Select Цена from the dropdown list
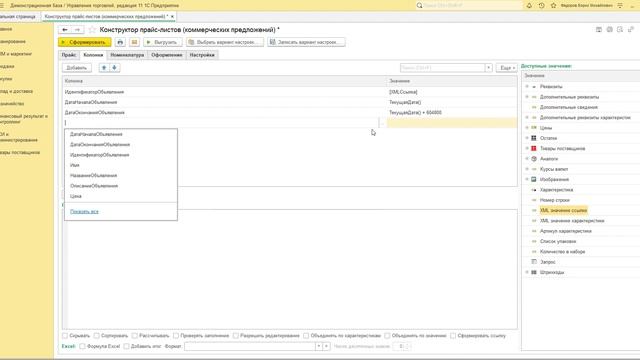Image resolution: width=640 pixels, height=360 pixels. (x=121, y=196)
